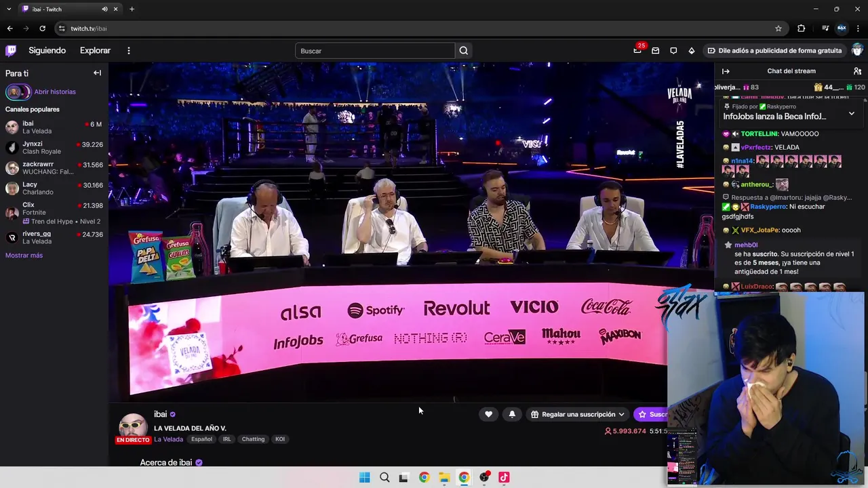Open ibai channel in sidebar
This screenshot has height=488, width=868.
[x=54, y=127]
